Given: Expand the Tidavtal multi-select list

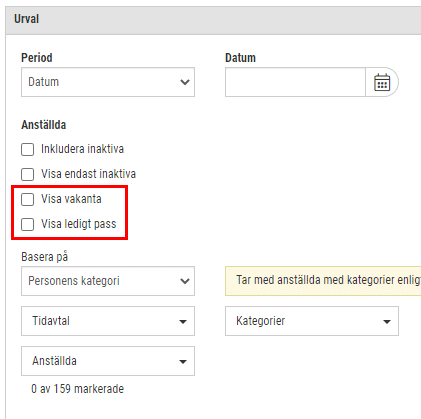Looking at the screenshot, I should click(x=108, y=321).
